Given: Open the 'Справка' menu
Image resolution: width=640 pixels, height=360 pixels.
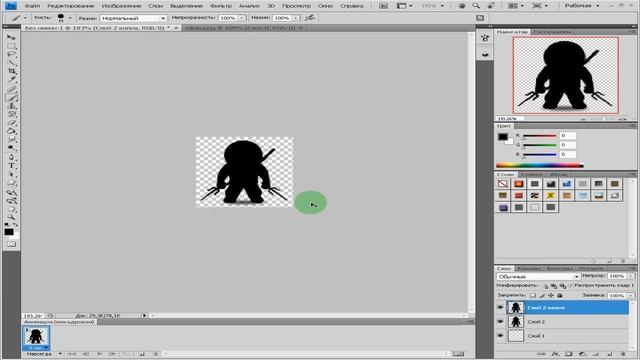Looking at the screenshot, I should pos(351,6).
